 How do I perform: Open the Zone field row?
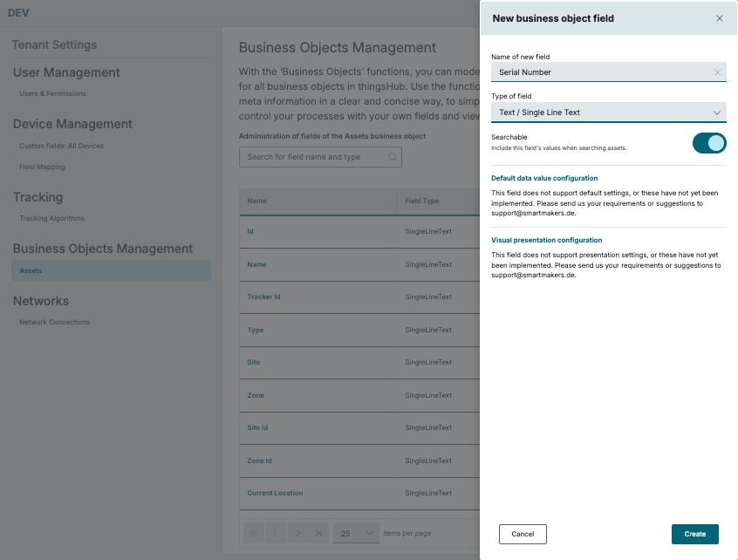359,395
